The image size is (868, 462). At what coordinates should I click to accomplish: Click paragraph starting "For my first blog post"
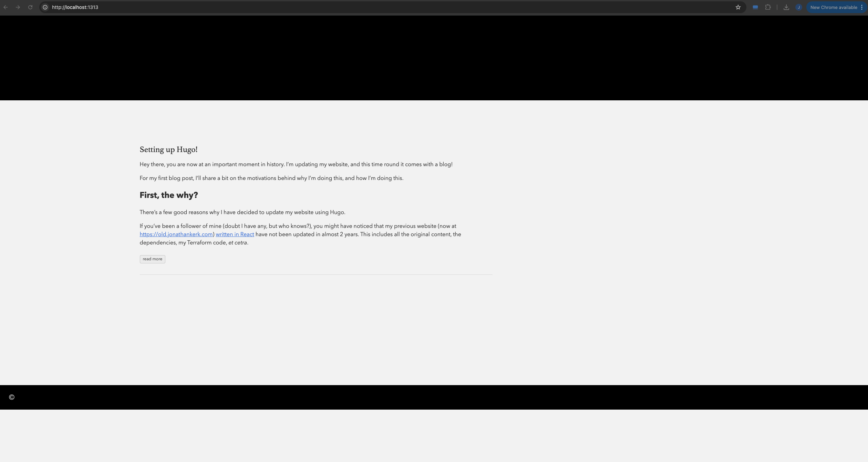[x=271, y=178]
